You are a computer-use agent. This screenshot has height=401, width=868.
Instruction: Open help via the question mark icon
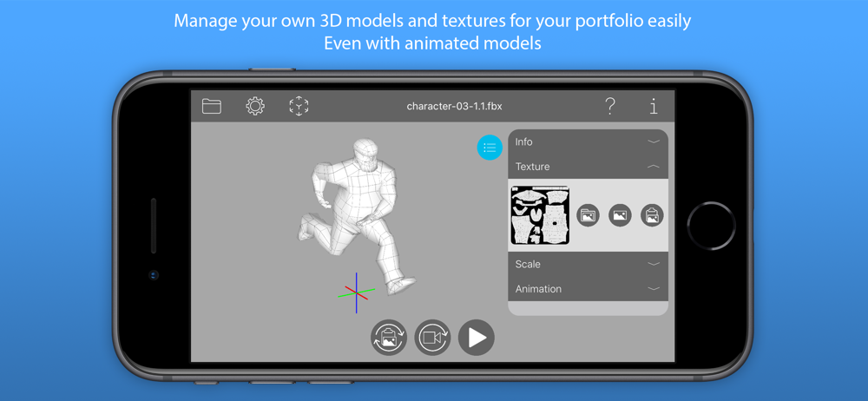[x=609, y=106]
